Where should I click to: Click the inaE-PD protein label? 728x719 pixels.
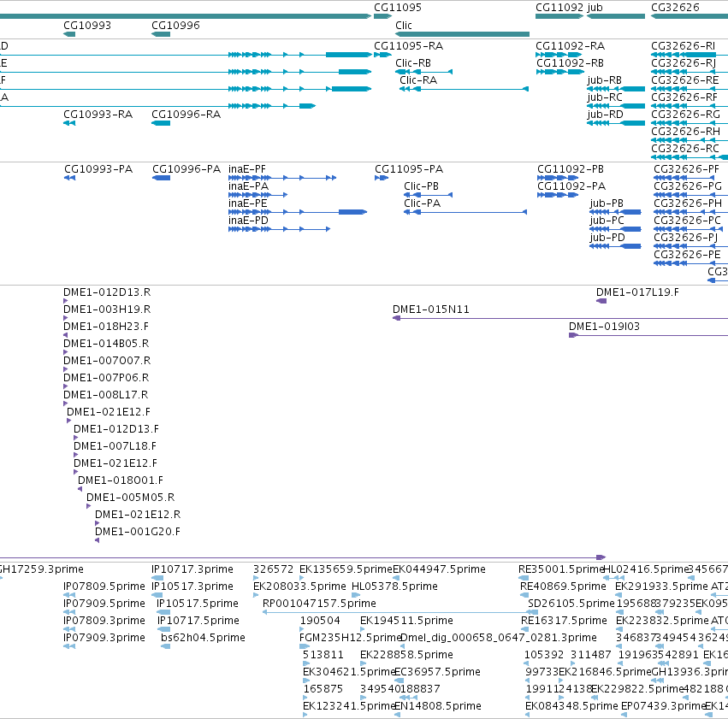point(248,221)
